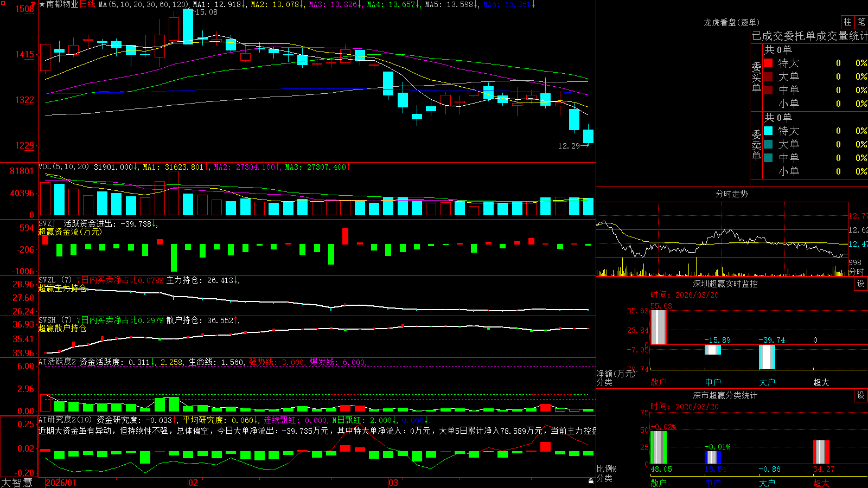Select the SVZL (7) indicator title

click(x=55, y=280)
